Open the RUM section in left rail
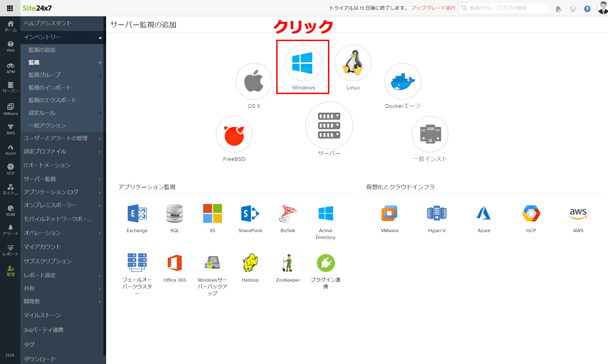 tap(10, 211)
